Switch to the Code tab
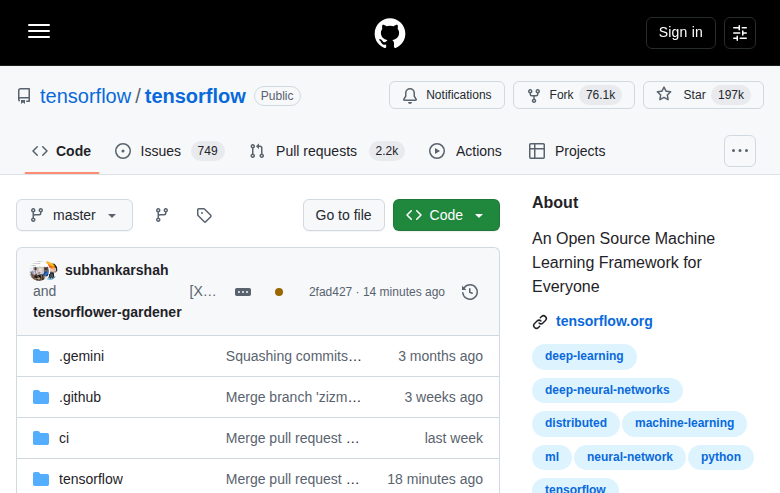This screenshot has width=780, height=493. click(62, 151)
